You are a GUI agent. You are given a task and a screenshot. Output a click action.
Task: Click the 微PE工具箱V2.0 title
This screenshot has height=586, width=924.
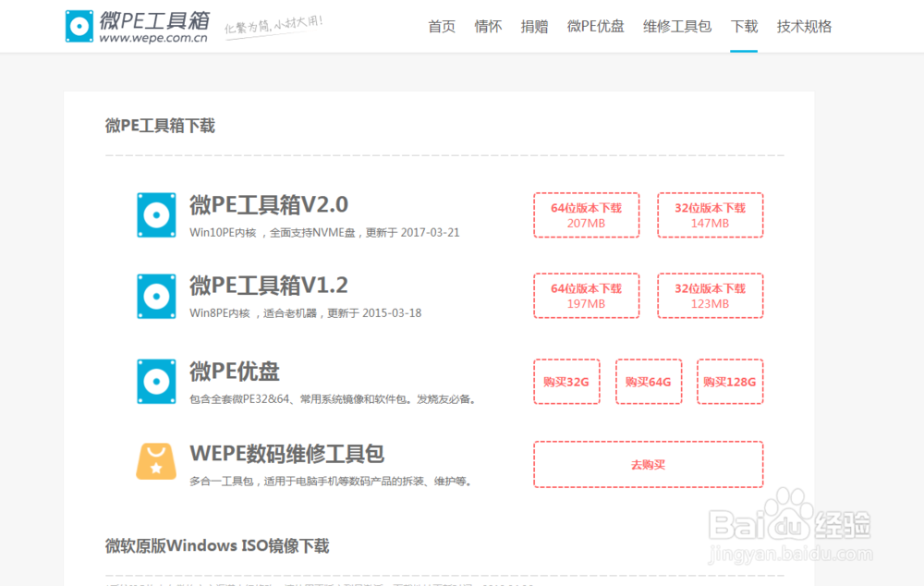coord(269,204)
